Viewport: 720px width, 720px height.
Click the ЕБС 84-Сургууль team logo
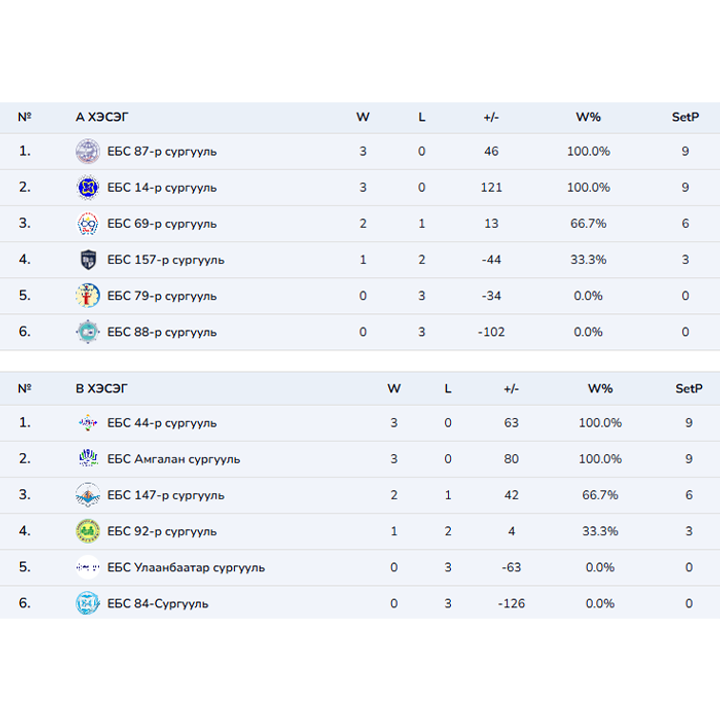(88, 603)
